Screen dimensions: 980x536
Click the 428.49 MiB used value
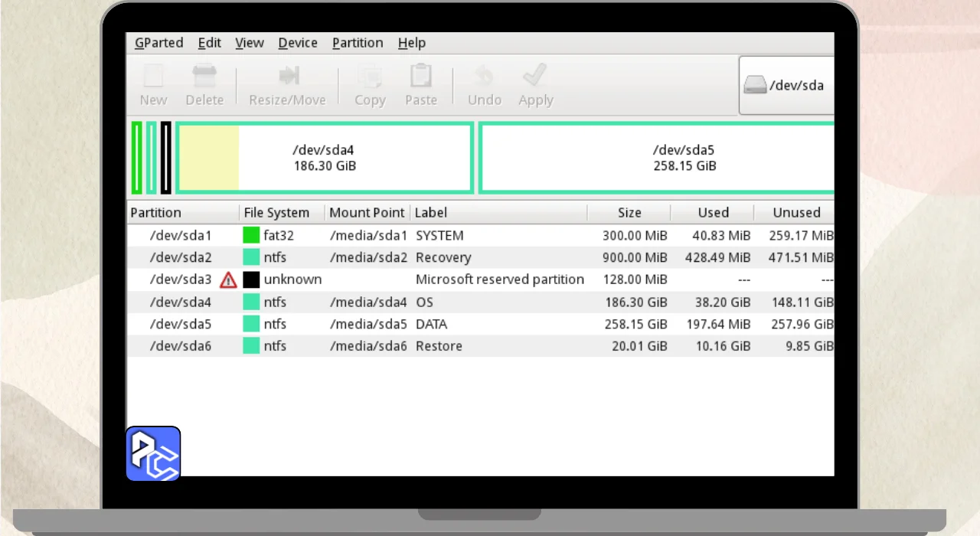click(718, 257)
